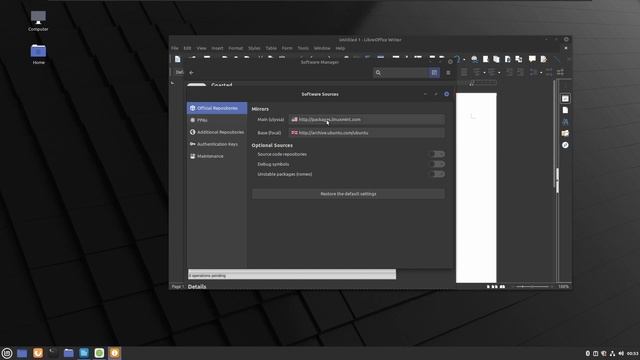640x360 pixels.
Task: Open the Authentication Keys section
Action: tap(217, 144)
